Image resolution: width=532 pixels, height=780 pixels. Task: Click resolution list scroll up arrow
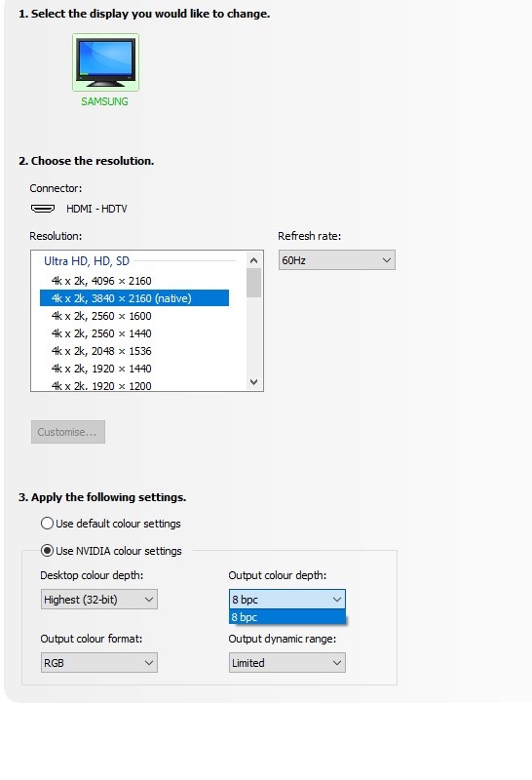[254, 260]
